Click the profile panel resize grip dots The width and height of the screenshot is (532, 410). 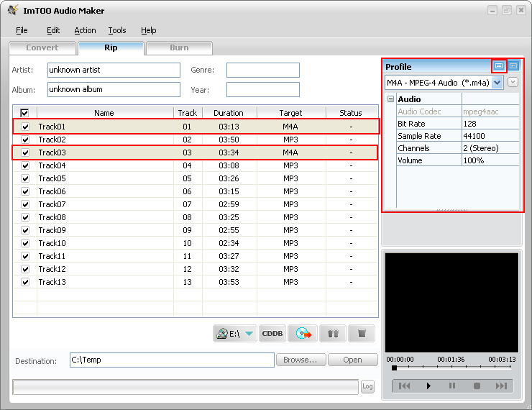pos(451,210)
